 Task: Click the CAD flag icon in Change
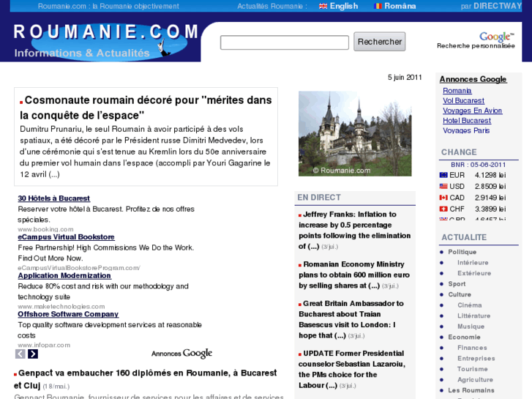pos(443,198)
